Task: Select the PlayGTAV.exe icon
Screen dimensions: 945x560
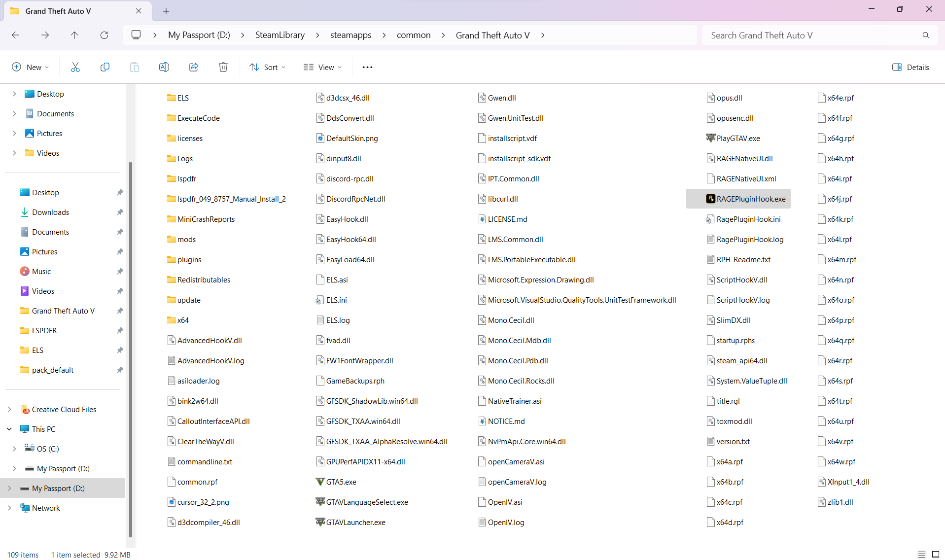Action: [x=710, y=138]
